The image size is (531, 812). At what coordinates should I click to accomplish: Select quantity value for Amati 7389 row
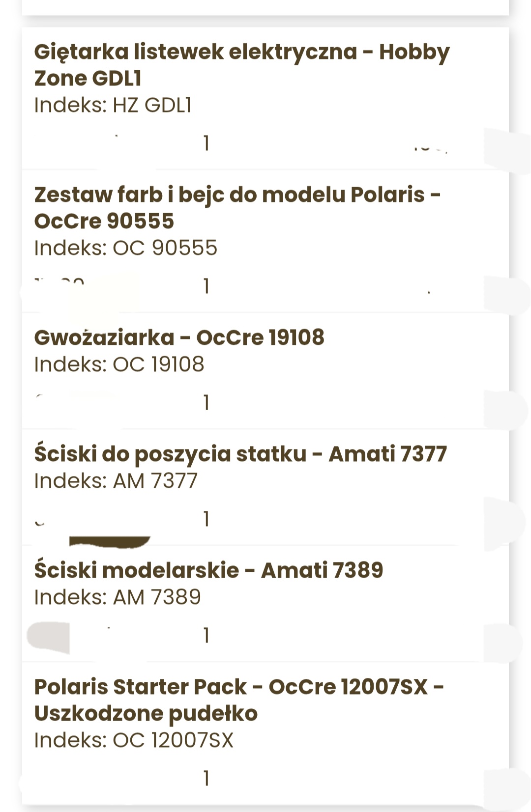pyautogui.click(x=206, y=636)
